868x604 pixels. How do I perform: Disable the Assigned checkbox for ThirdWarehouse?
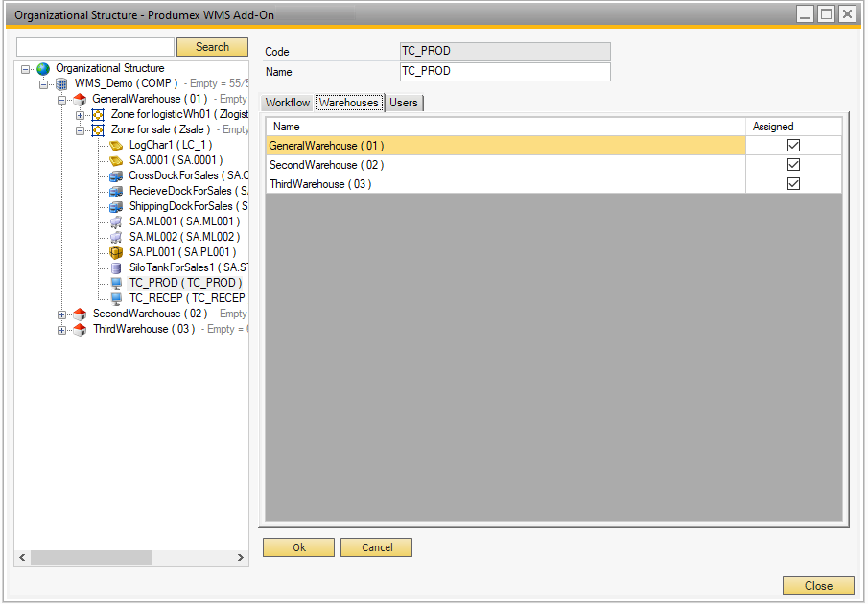click(x=793, y=183)
